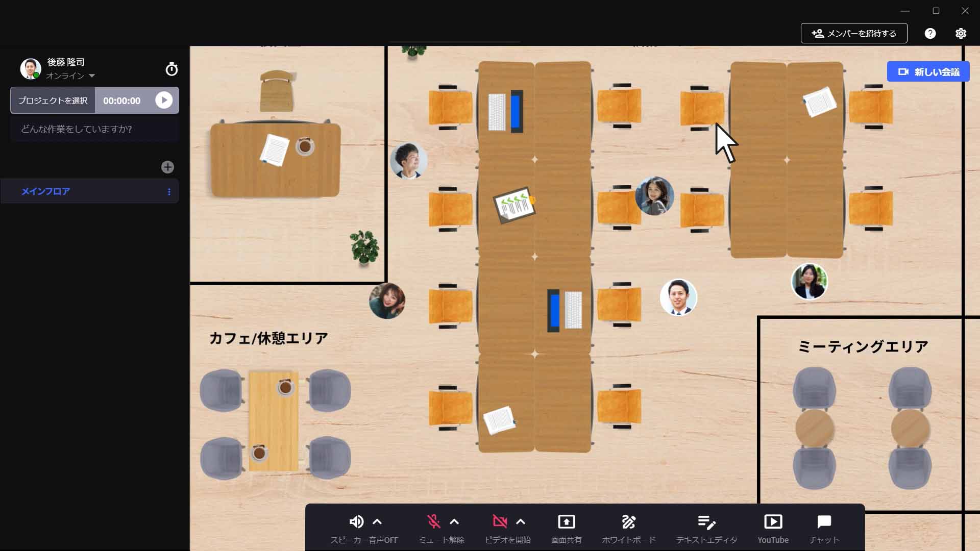The image size is (980, 551).
Task: Unmute your microphone via ミュート解除
Action: pyautogui.click(x=433, y=521)
